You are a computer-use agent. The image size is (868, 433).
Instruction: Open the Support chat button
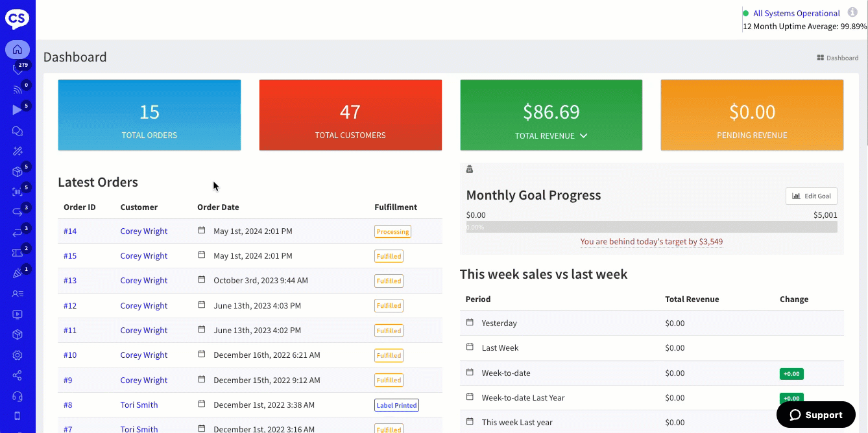click(x=815, y=415)
